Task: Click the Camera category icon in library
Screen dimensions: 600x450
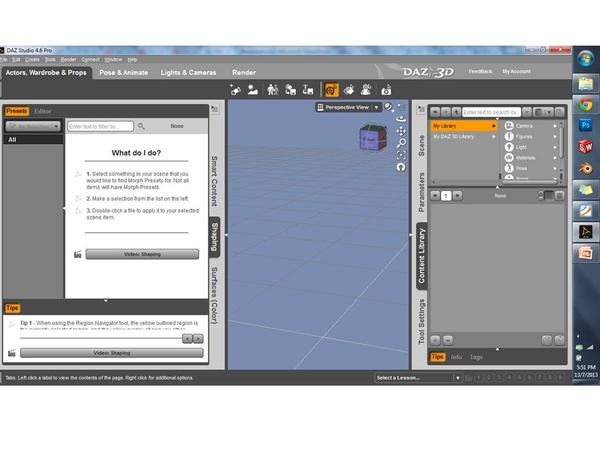Action: (x=509, y=126)
